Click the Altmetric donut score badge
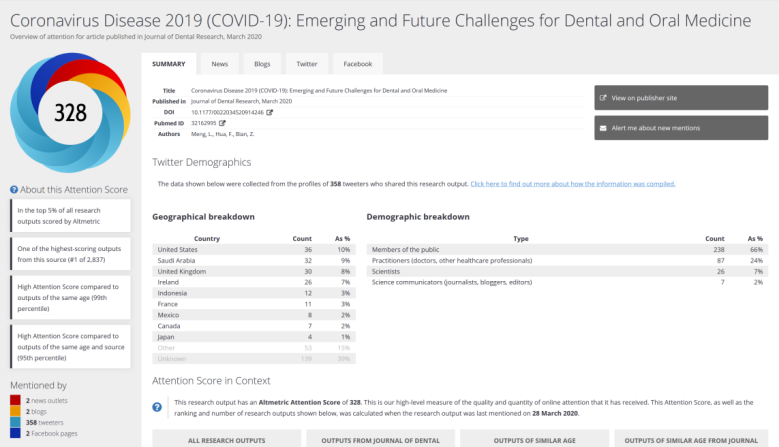This screenshot has height=447, width=779. coord(70,112)
